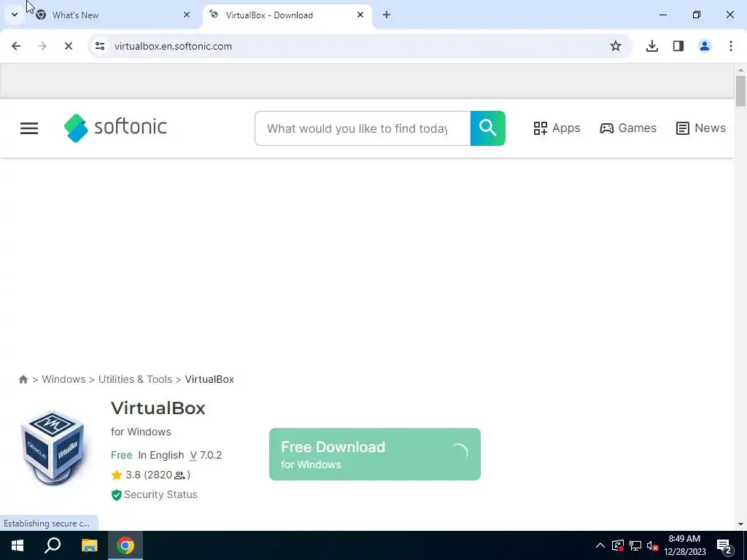Click the security warning tray icon
The height and width of the screenshot is (560, 747).
(x=618, y=545)
